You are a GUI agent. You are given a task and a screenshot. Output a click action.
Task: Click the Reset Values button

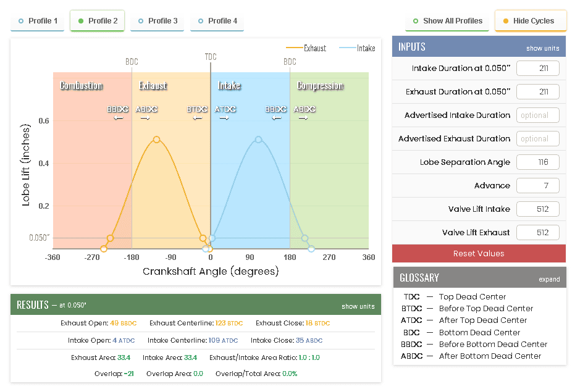[x=479, y=253]
